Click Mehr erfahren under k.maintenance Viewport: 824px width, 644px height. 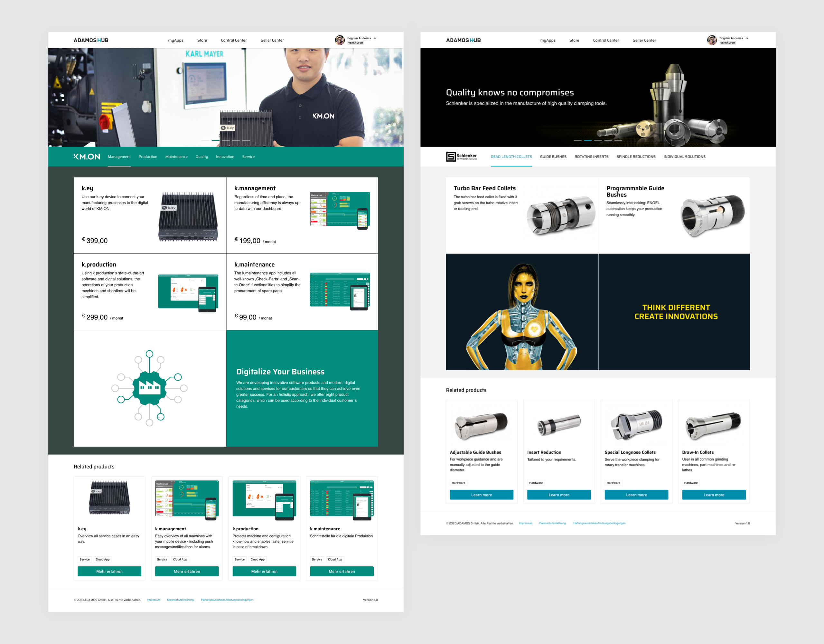[342, 571]
